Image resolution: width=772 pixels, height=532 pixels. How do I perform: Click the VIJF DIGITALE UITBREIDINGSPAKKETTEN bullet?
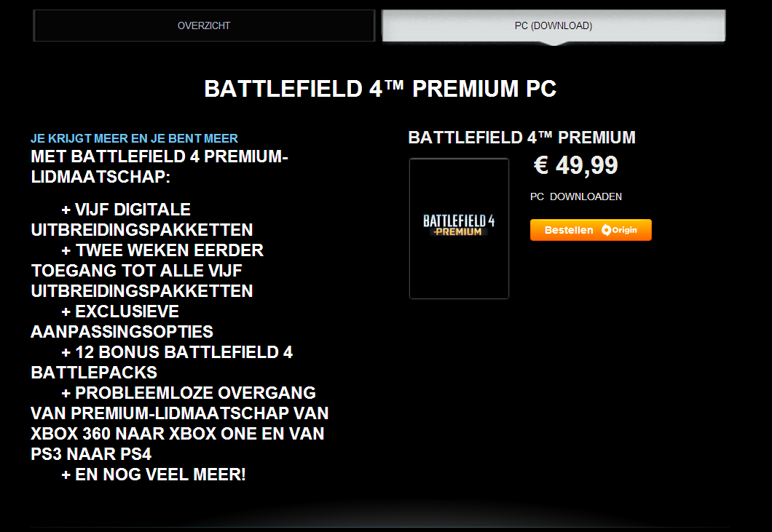point(142,220)
